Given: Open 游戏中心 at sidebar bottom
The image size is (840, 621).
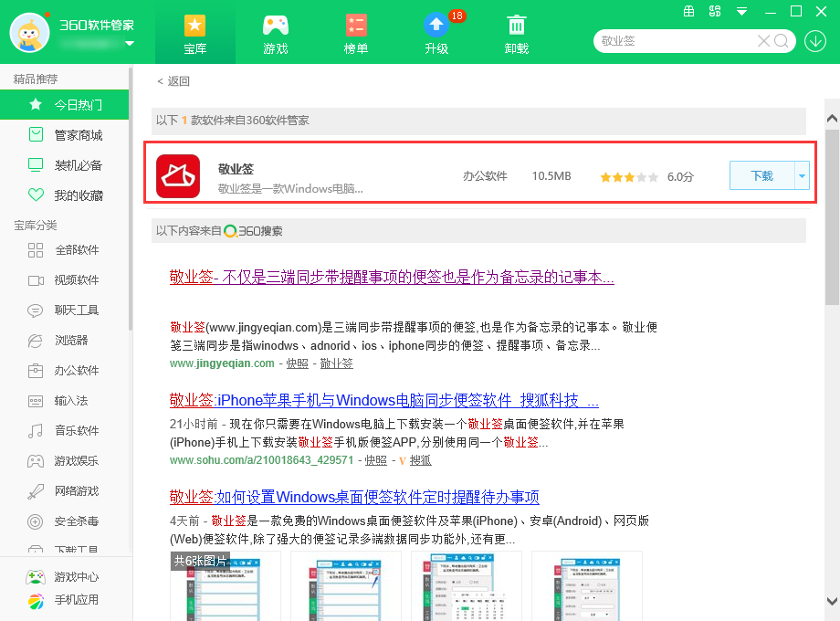Looking at the screenshot, I should pos(63,576).
